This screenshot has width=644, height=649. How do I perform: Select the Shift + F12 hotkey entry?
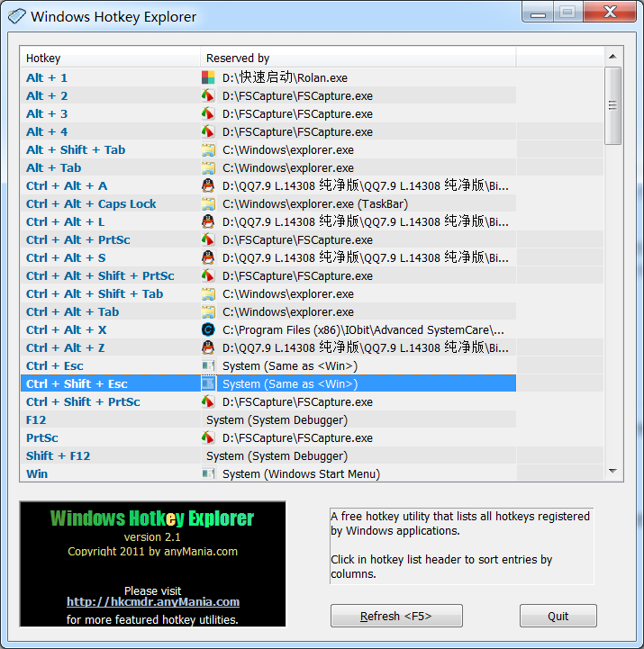point(268,455)
